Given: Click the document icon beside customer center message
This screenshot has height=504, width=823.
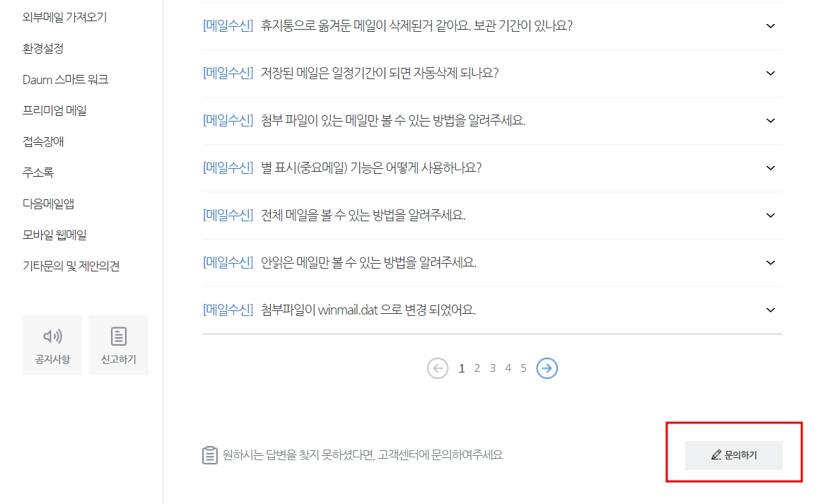Looking at the screenshot, I should click(209, 456).
